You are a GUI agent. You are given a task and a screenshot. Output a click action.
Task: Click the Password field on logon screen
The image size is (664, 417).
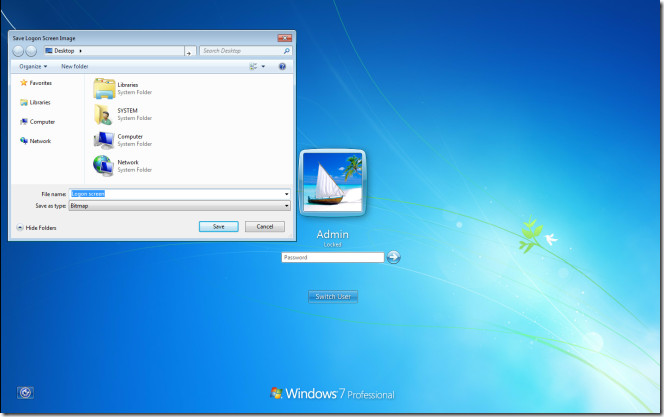pos(333,257)
